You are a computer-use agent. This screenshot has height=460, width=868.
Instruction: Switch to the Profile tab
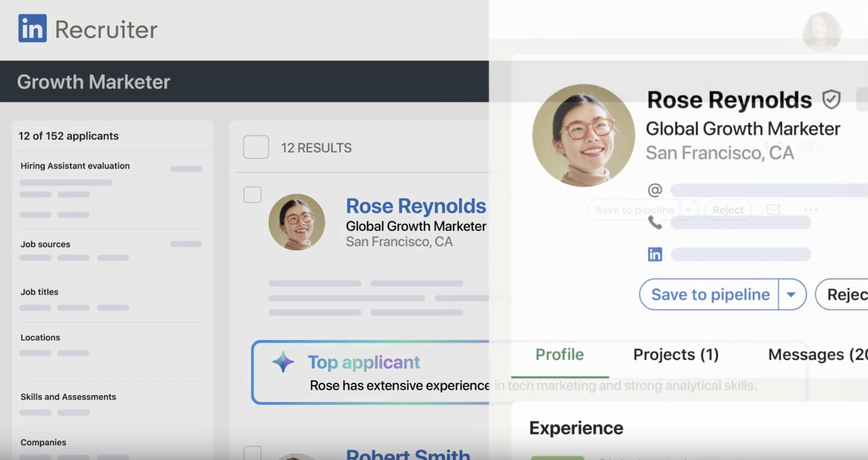pos(559,355)
